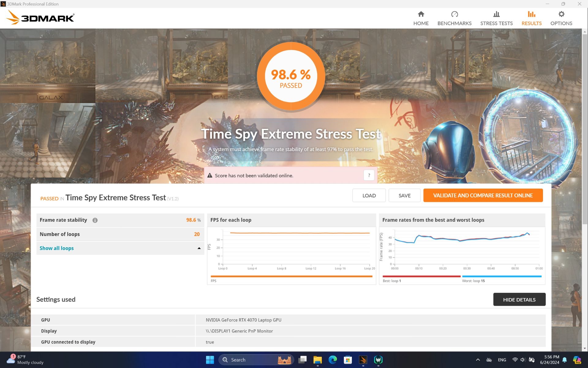Image resolution: width=588 pixels, height=368 pixels.
Task: Show hidden system tray icons
Action: 478,360
